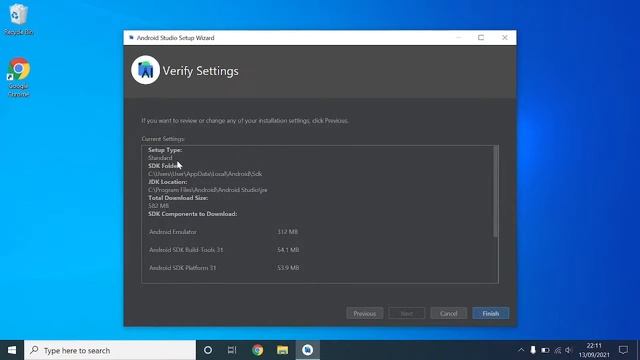Click the Verify Settings heading
640x360 pixels.
(200, 71)
